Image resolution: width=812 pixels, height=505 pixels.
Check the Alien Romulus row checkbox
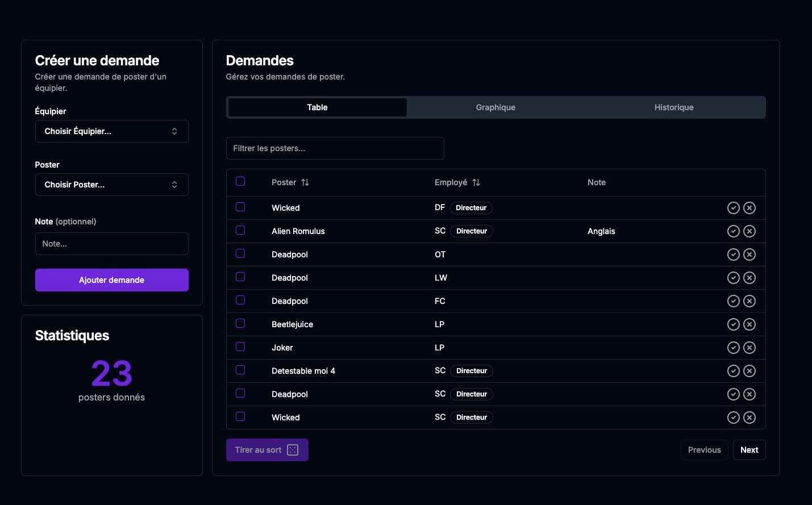240,230
